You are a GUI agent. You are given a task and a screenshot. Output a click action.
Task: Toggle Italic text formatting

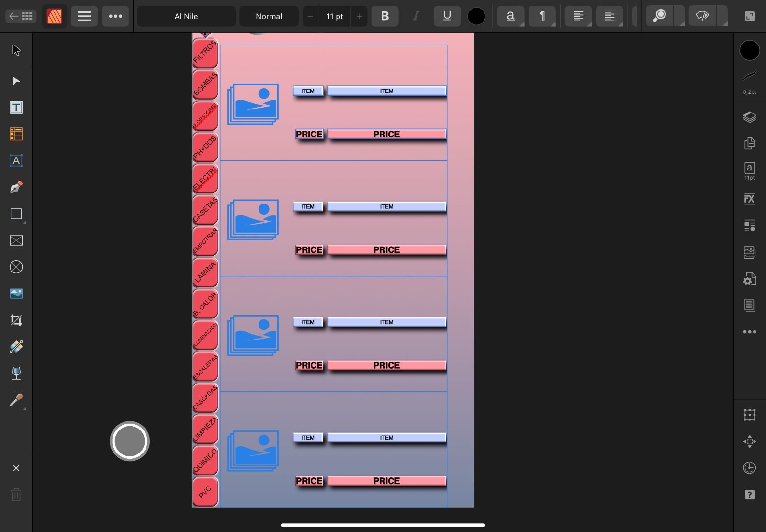click(x=416, y=16)
